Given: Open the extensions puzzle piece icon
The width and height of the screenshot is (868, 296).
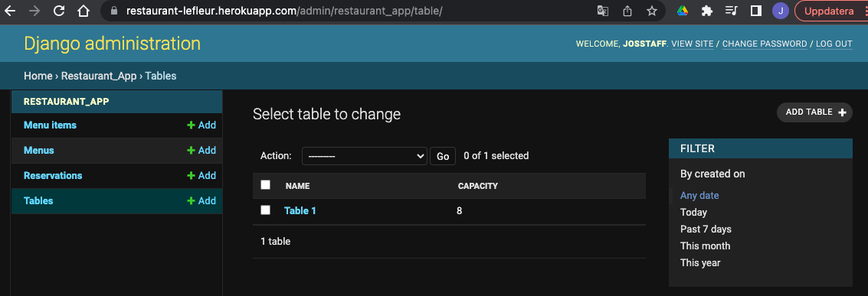Looking at the screenshot, I should pyautogui.click(x=707, y=11).
